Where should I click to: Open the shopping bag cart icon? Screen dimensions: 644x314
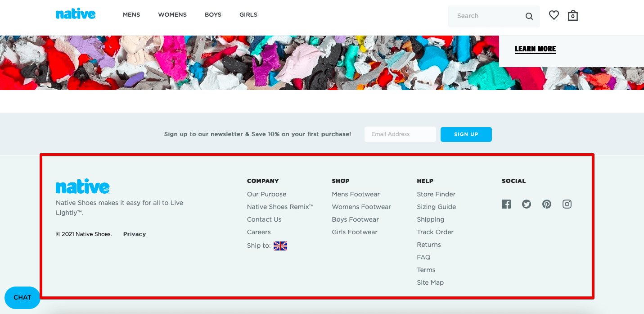point(573,15)
